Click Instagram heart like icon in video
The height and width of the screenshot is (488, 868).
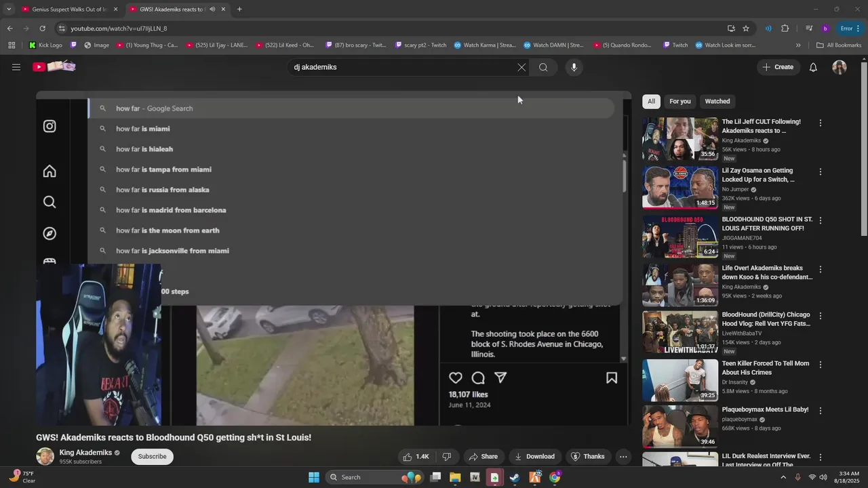click(456, 378)
